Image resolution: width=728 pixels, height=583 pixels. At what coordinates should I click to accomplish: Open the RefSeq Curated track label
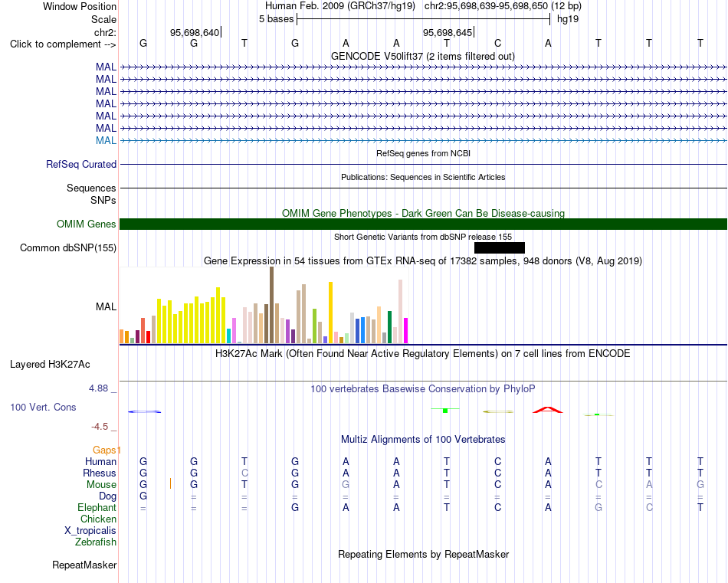coord(81,164)
